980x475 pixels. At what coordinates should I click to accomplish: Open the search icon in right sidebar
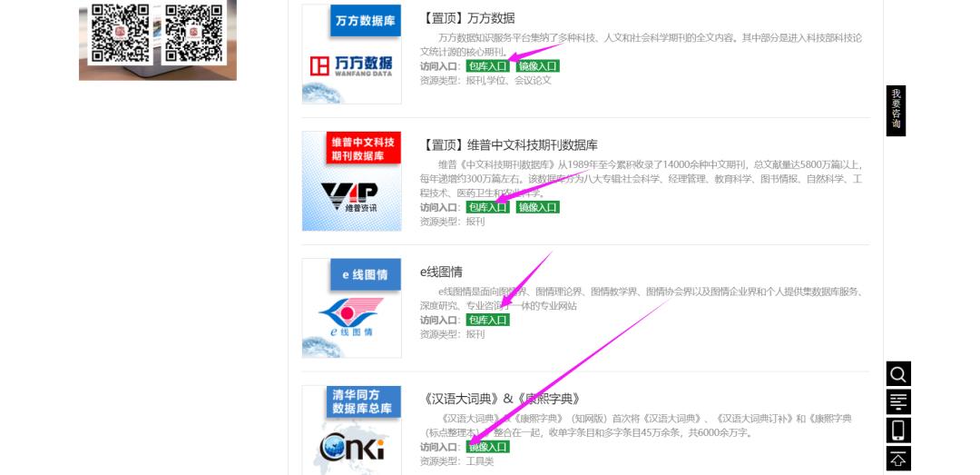898,373
